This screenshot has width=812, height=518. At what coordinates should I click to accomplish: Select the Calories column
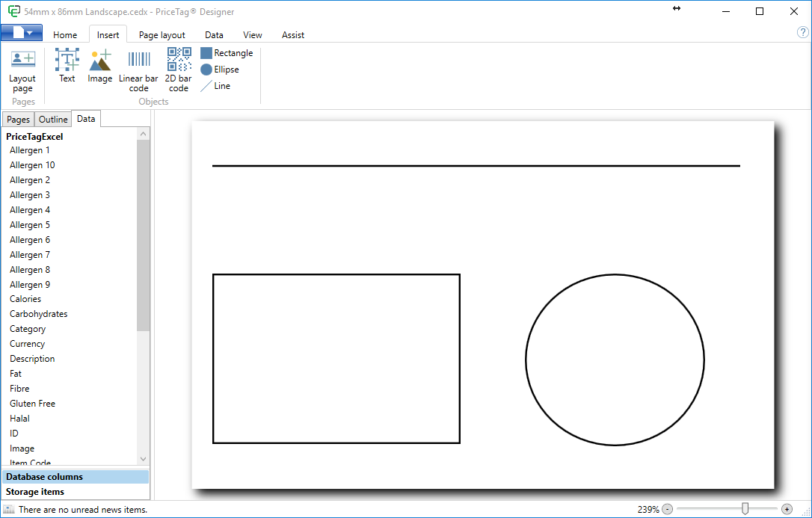coord(25,299)
